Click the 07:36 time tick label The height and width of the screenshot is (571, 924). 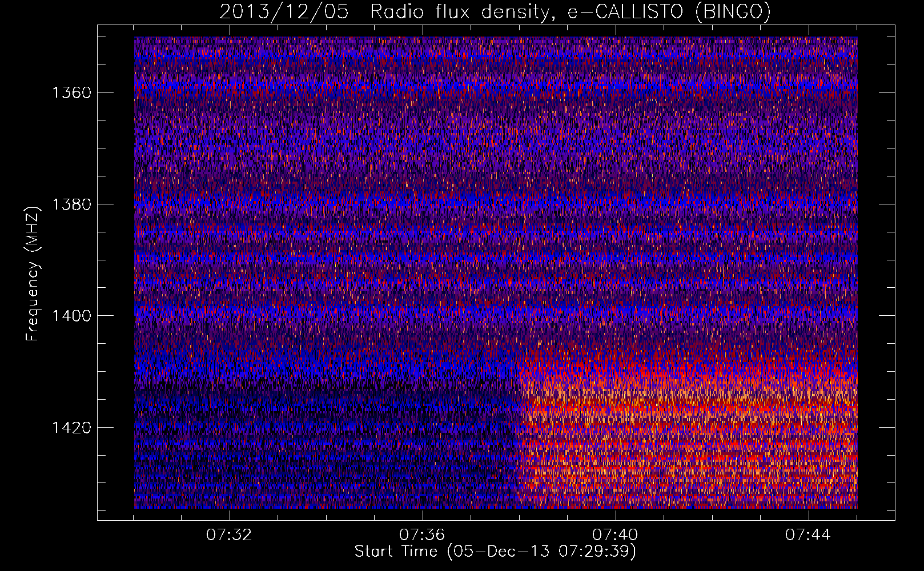coord(422,535)
